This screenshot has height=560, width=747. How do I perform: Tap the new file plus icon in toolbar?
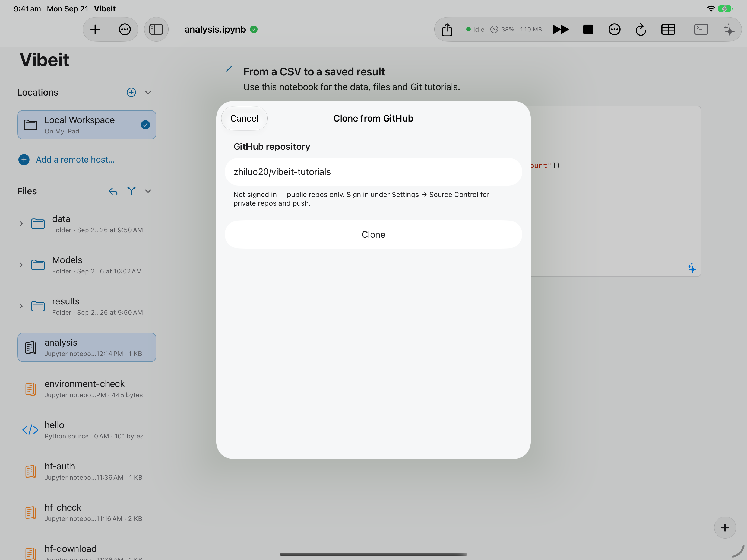click(95, 29)
